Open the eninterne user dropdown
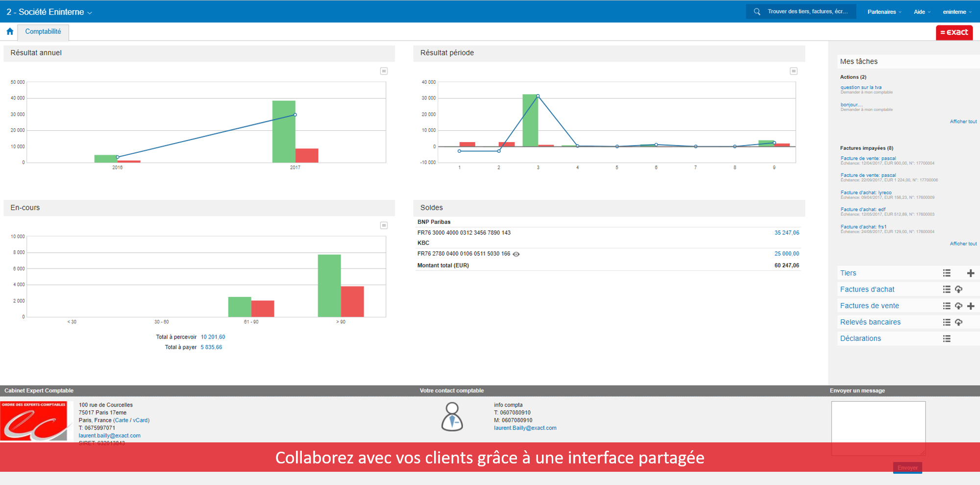 click(x=957, y=12)
